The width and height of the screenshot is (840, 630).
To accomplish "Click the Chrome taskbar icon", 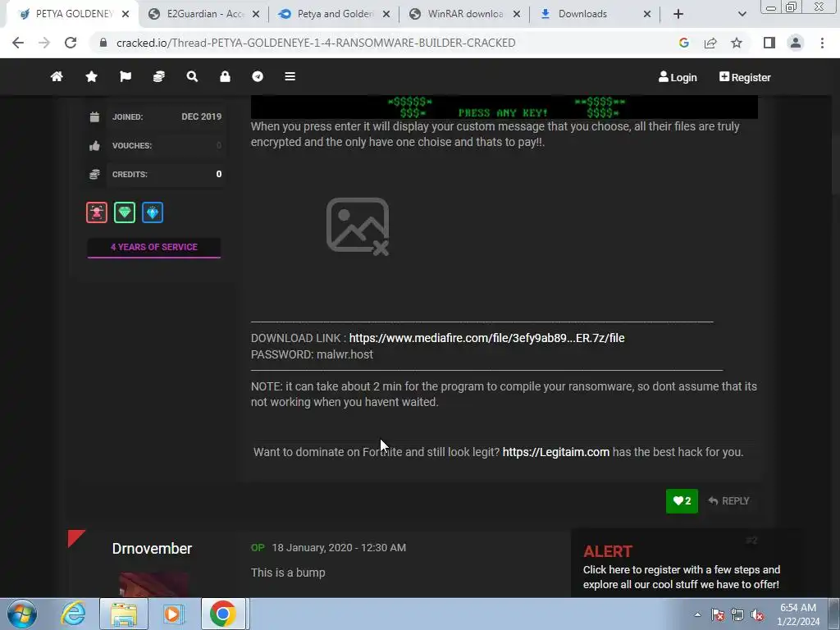I will (x=223, y=614).
